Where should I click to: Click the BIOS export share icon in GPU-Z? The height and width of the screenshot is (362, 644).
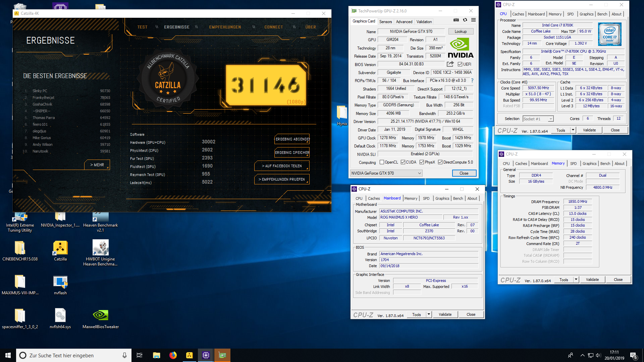[x=450, y=64]
